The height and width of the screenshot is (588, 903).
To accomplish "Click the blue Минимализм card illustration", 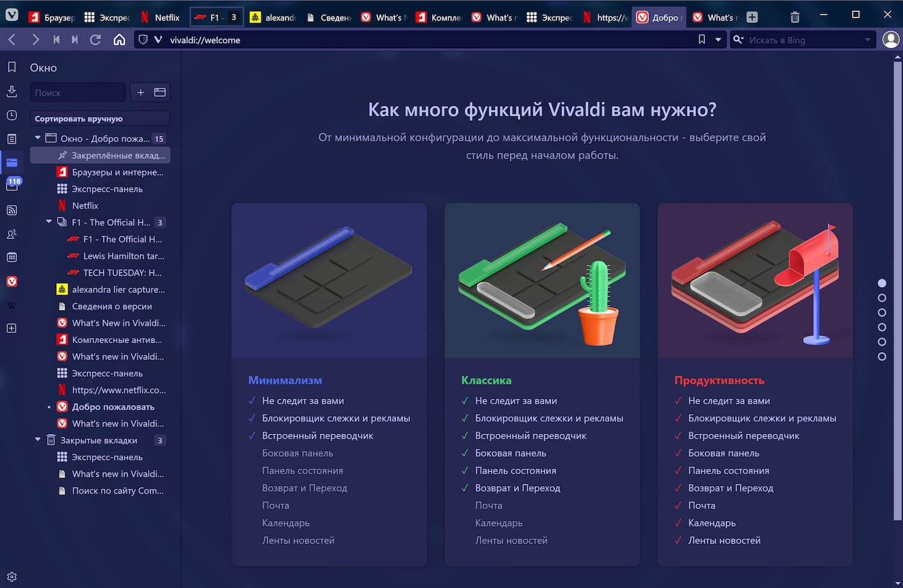I will [x=329, y=280].
